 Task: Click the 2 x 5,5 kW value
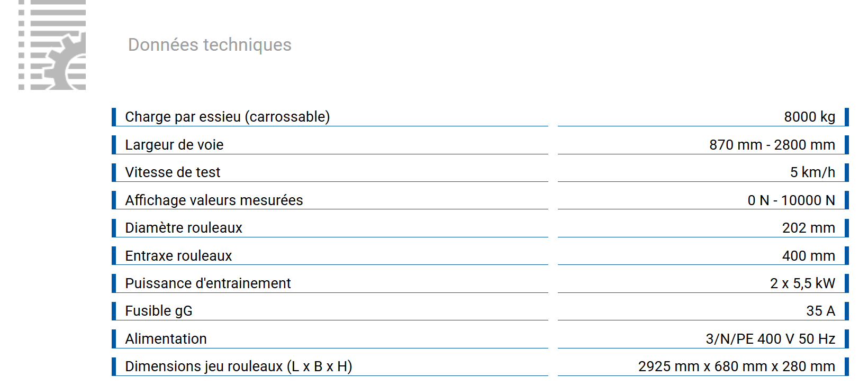coord(802,283)
